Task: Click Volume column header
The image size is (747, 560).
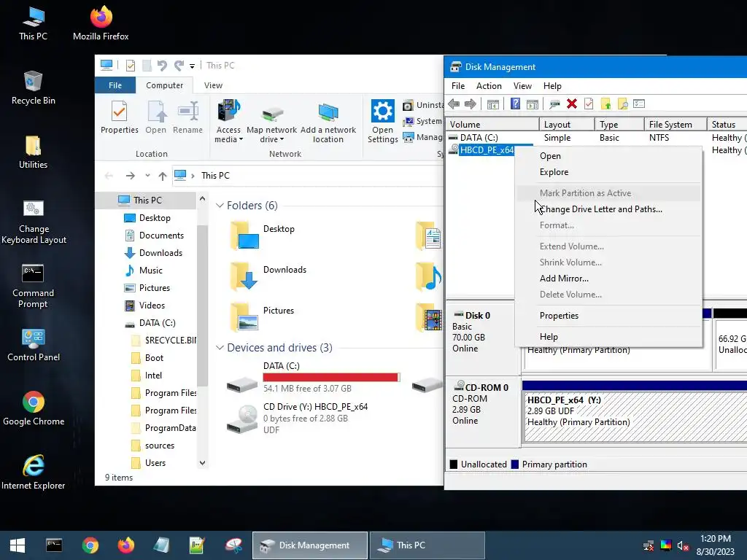Action: 492,124
